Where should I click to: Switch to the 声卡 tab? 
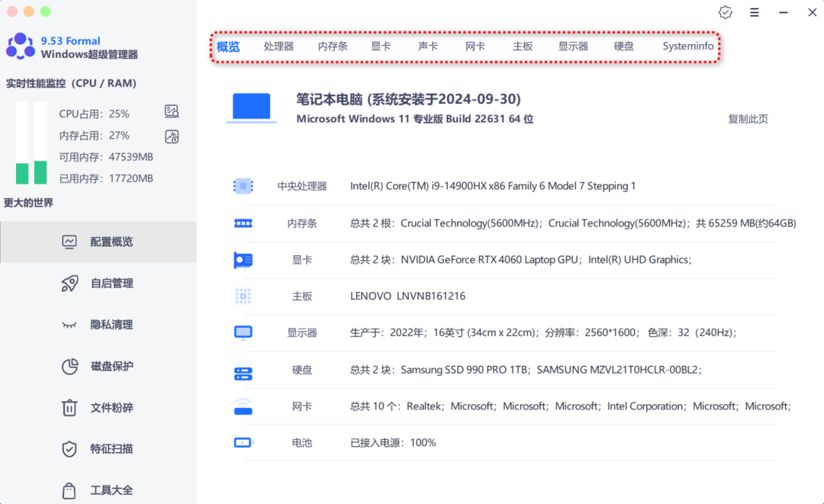click(x=428, y=47)
